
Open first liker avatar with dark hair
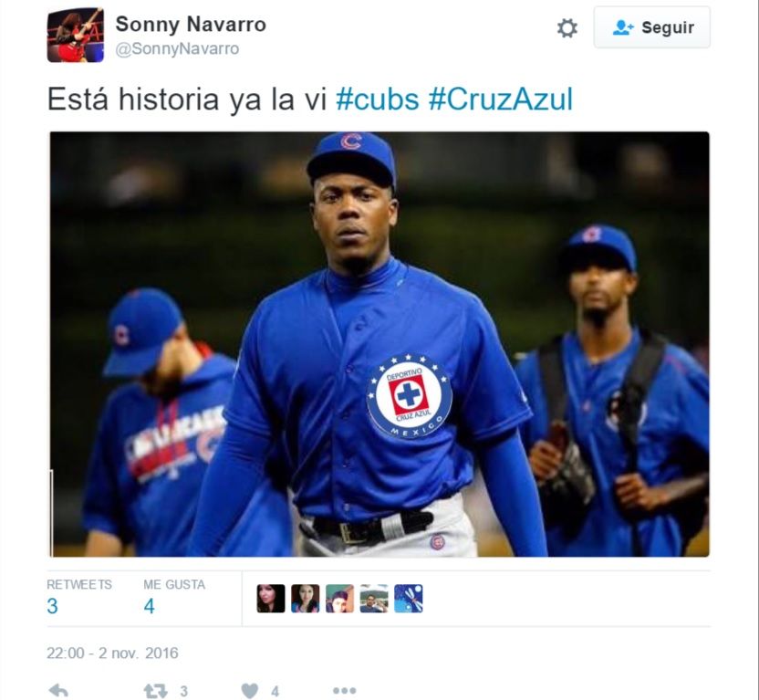271,599
